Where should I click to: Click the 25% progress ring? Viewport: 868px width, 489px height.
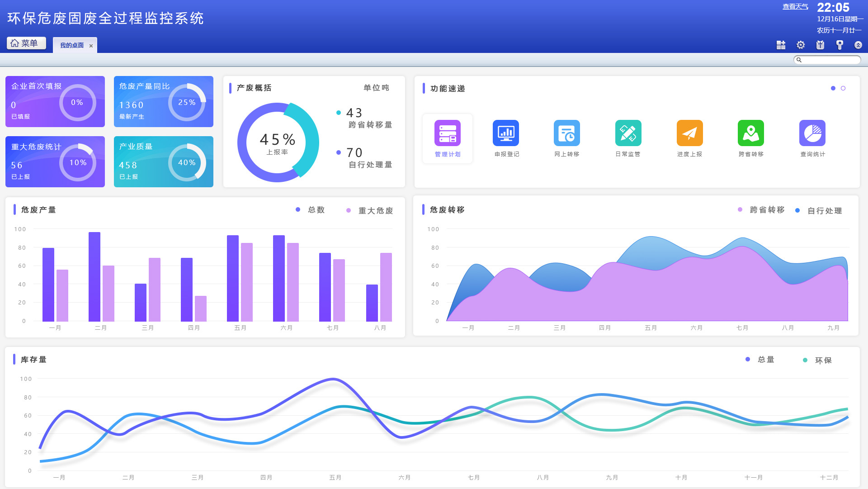(187, 102)
